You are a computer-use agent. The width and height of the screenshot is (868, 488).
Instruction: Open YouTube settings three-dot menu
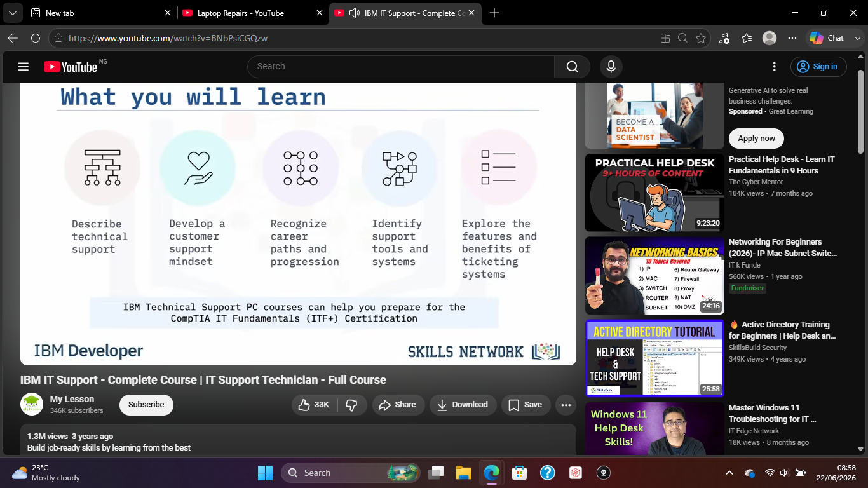[x=774, y=67]
